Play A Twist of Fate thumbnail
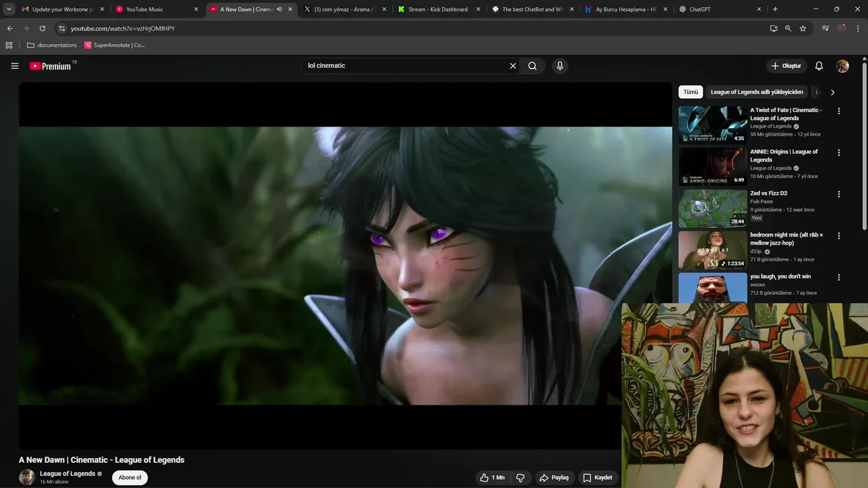 713,125
